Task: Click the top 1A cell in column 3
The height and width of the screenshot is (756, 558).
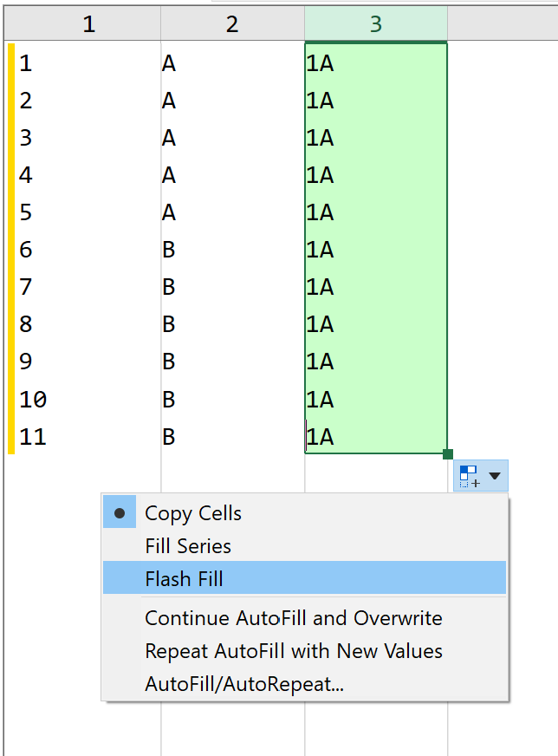Action: 376,63
